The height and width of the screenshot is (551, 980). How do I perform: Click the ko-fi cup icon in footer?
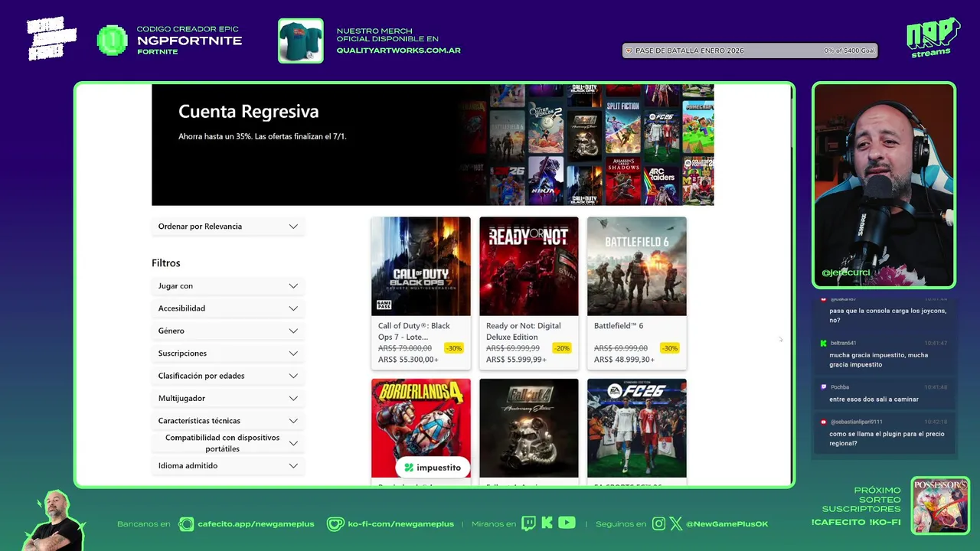pyautogui.click(x=335, y=524)
